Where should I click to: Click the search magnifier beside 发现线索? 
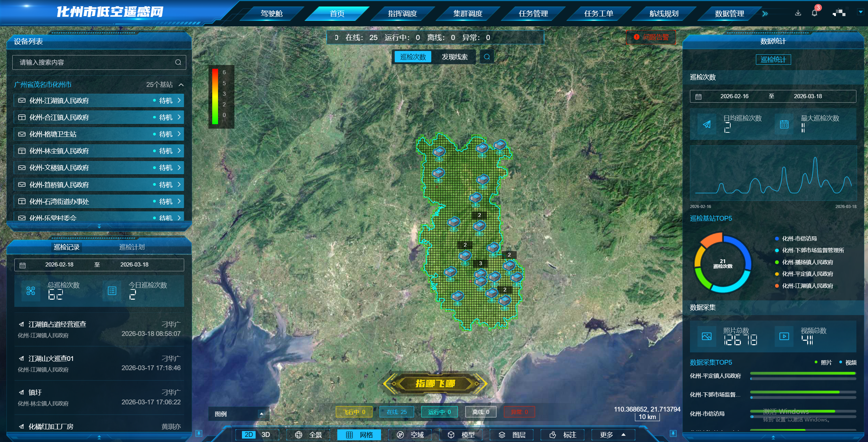[487, 57]
